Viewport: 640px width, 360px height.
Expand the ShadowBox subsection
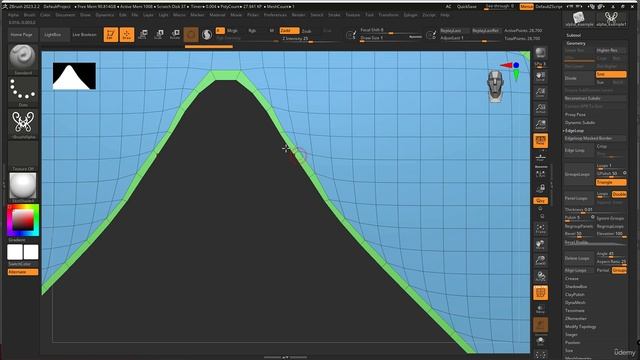point(576,287)
